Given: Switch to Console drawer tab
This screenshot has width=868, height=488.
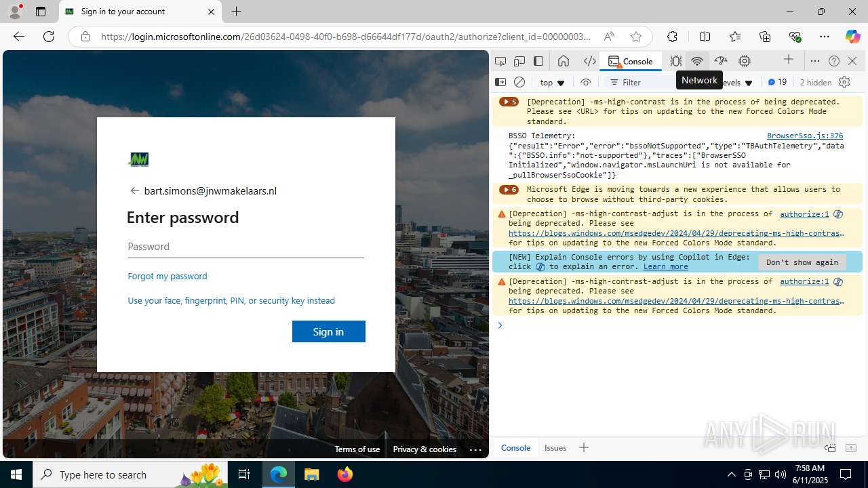Looking at the screenshot, I should tap(515, 447).
